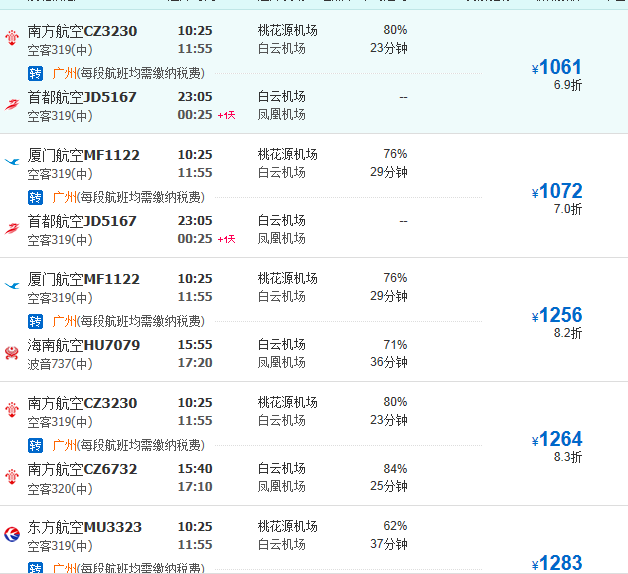Click the 7.0折 discount label

click(x=568, y=209)
